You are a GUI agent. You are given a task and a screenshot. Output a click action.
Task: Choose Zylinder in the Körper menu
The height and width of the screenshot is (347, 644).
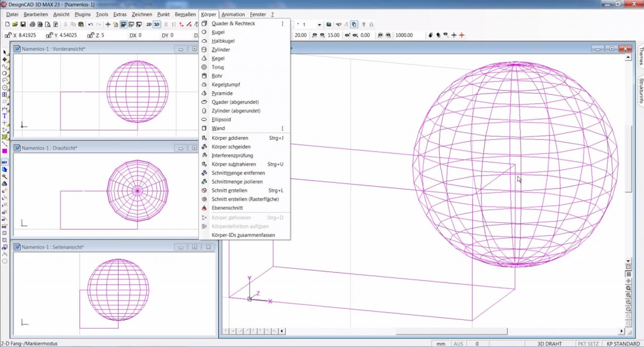(221, 49)
